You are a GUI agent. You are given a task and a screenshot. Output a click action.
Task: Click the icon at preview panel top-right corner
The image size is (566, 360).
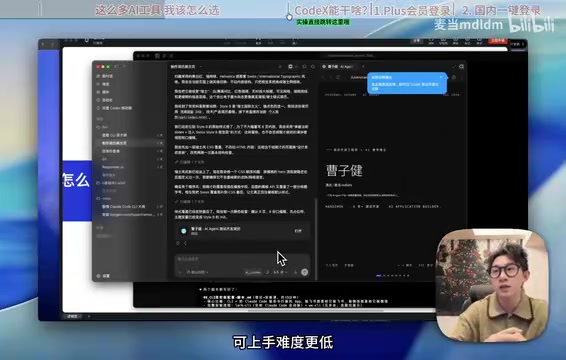click(461, 67)
